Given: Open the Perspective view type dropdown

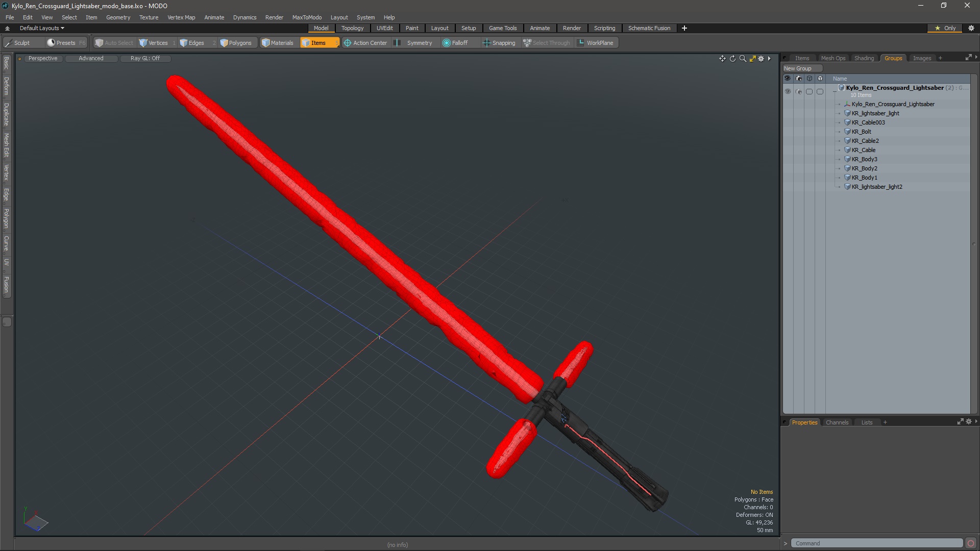Looking at the screenshot, I should [43, 58].
